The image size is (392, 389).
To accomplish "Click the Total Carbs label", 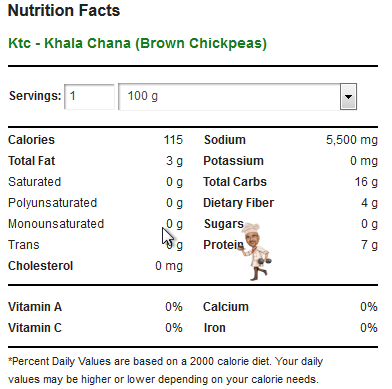I will pos(235,182).
